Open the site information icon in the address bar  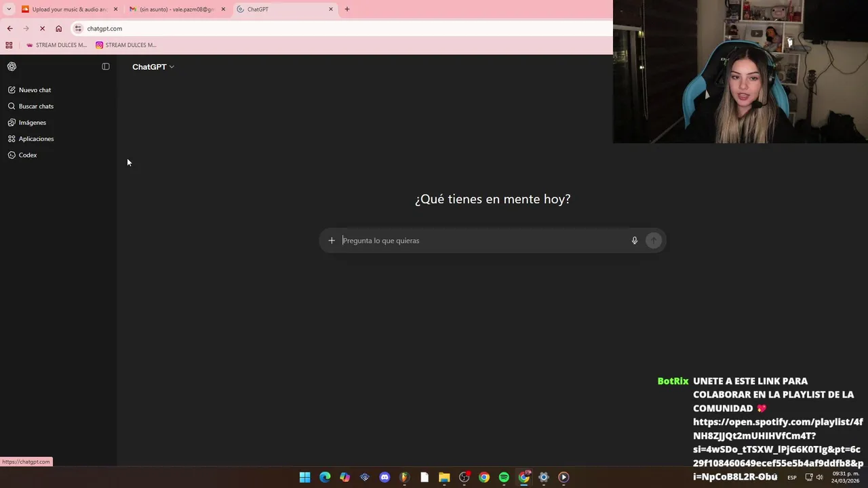coord(78,28)
